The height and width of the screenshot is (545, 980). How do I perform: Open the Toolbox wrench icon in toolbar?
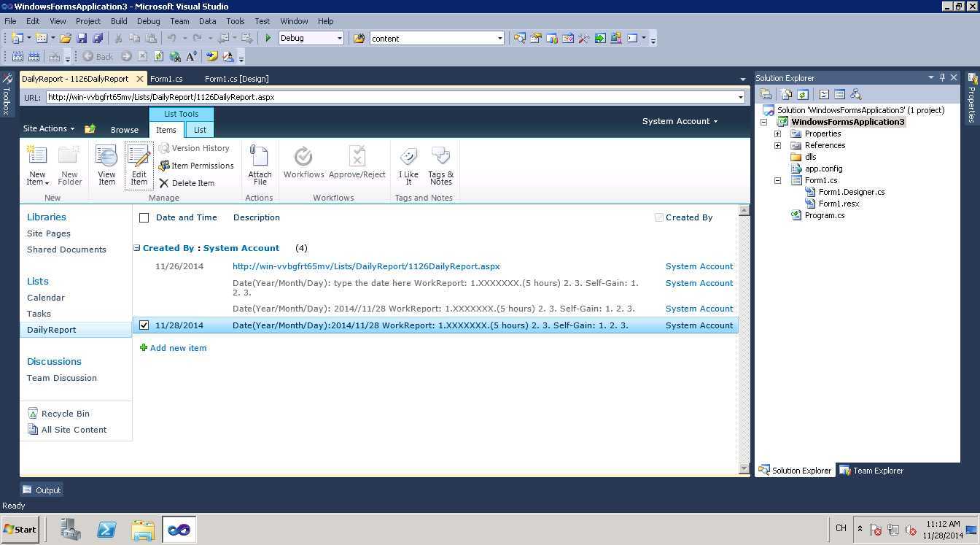tap(584, 38)
